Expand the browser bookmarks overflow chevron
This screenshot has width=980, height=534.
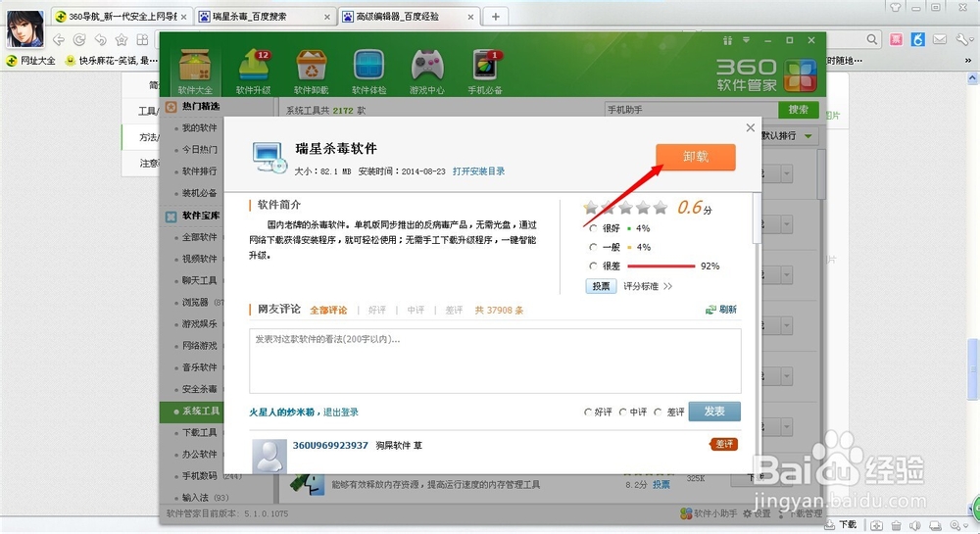coord(968,61)
